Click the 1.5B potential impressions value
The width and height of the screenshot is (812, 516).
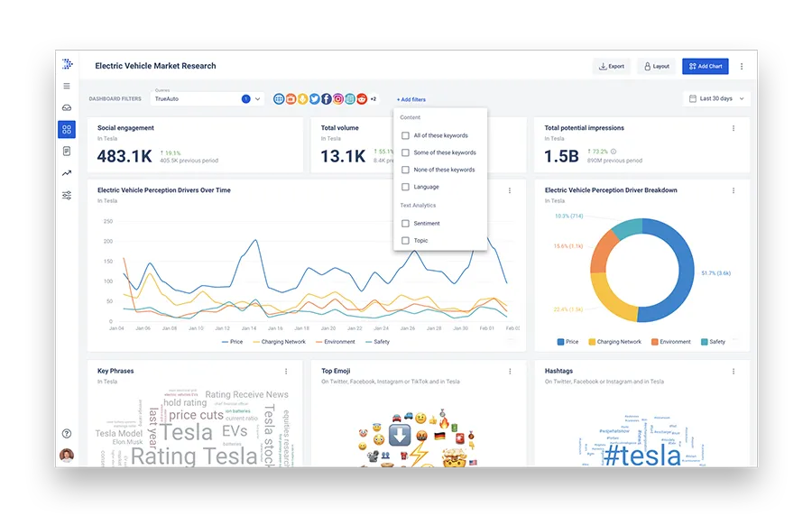pyautogui.click(x=561, y=156)
